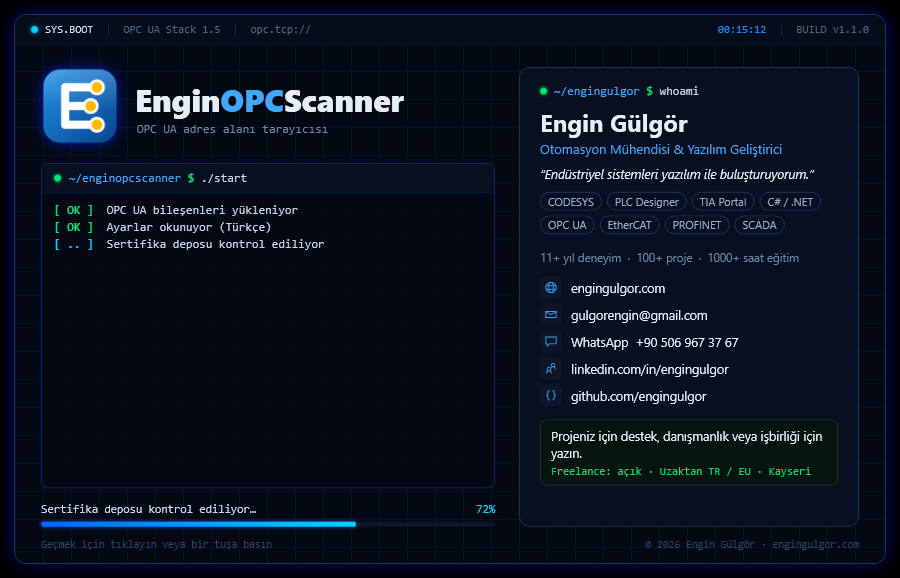The width and height of the screenshot is (900, 578).
Task: Open the WhatsApp +90 506 967 37 67 contact
Action: click(x=654, y=342)
